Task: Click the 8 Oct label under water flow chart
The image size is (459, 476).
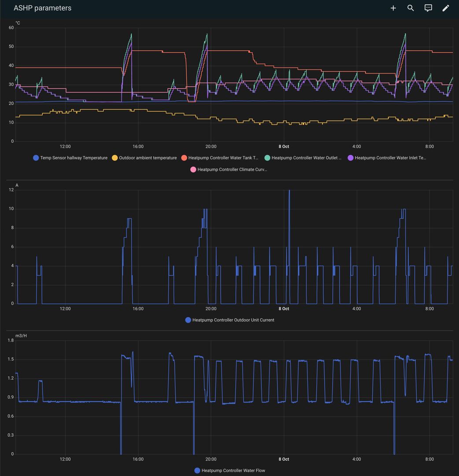Action: pyautogui.click(x=284, y=459)
